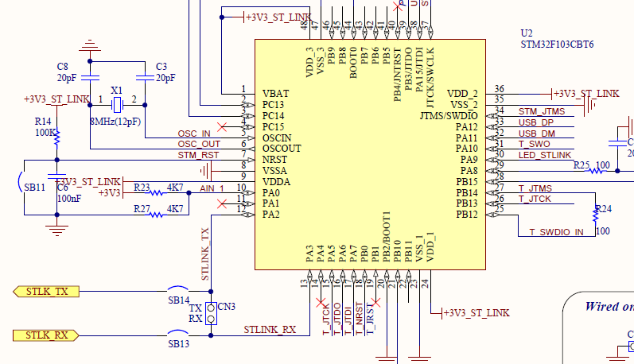
Task: Click the T_NRST vertical net label
Action: click(x=359, y=319)
